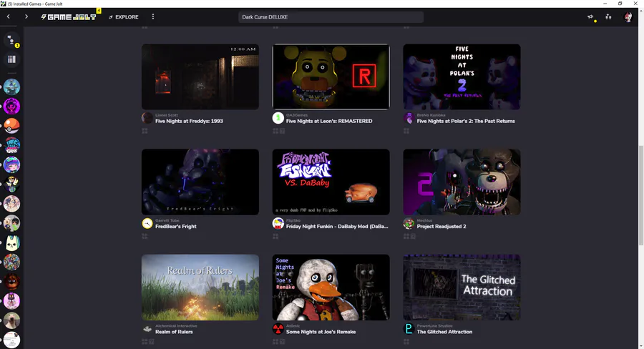Open OA3Games developer avatar
This screenshot has height=349, width=644.
click(x=278, y=118)
